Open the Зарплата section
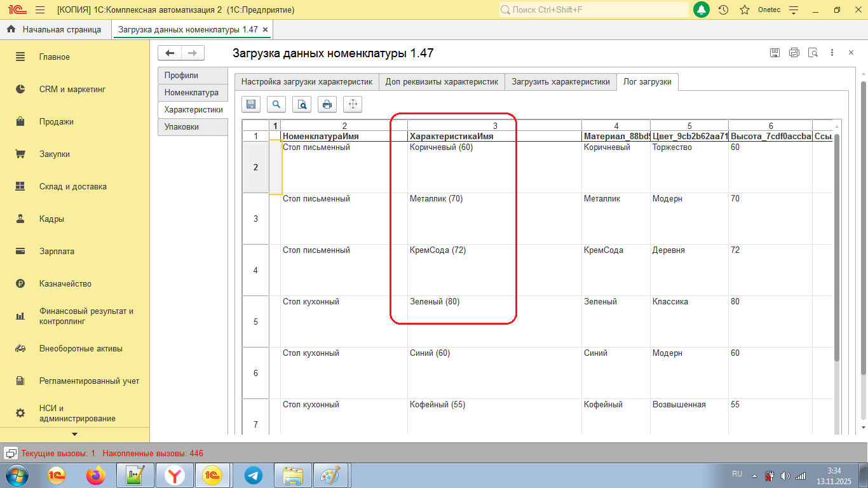Image resolution: width=868 pixels, height=488 pixels. coord(75,252)
